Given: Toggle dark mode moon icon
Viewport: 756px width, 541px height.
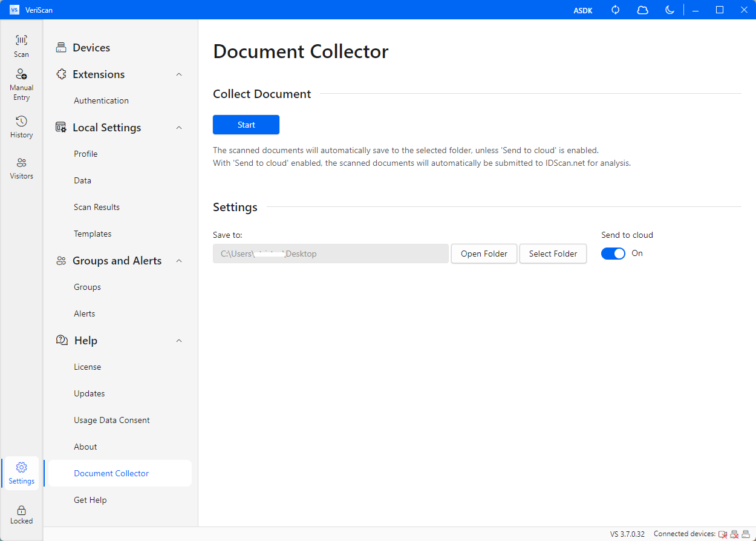Looking at the screenshot, I should point(670,10).
